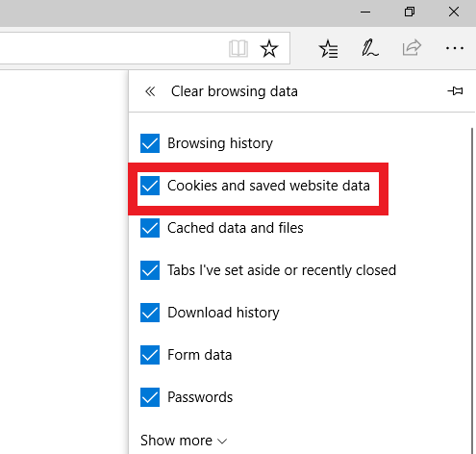The height and width of the screenshot is (454, 476).
Task: Uncheck Browsing history checkbox
Action: coord(150,143)
